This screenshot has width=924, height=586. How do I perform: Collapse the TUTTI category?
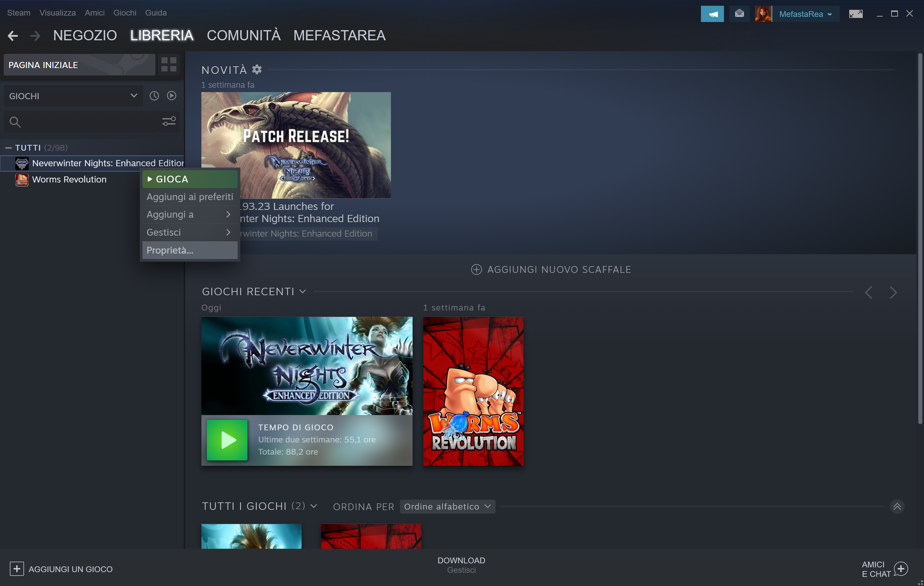click(x=8, y=148)
